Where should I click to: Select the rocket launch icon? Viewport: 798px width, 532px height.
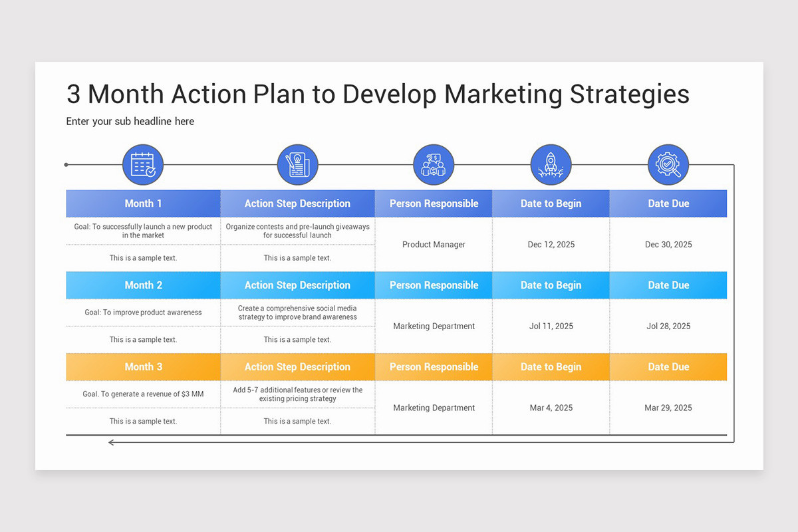(x=551, y=165)
